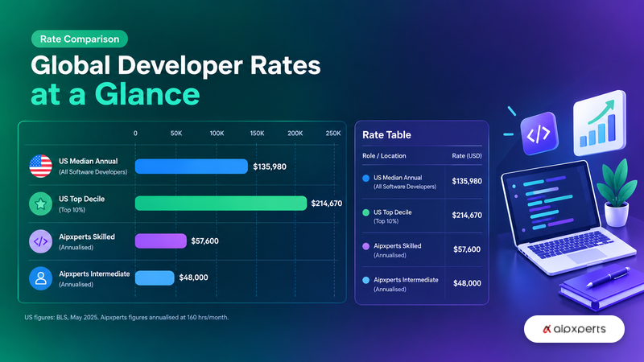Click the Rate (USD) column header
644x362 pixels.
(467, 156)
